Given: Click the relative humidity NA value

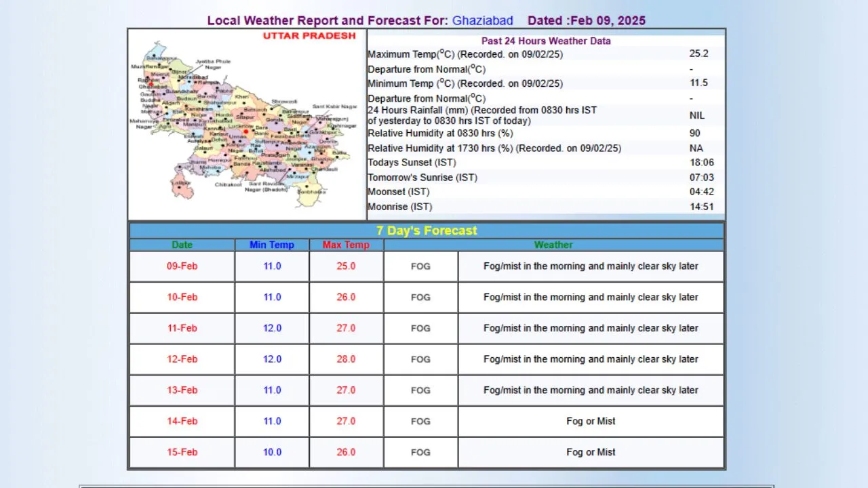Looking at the screenshot, I should (x=696, y=148).
